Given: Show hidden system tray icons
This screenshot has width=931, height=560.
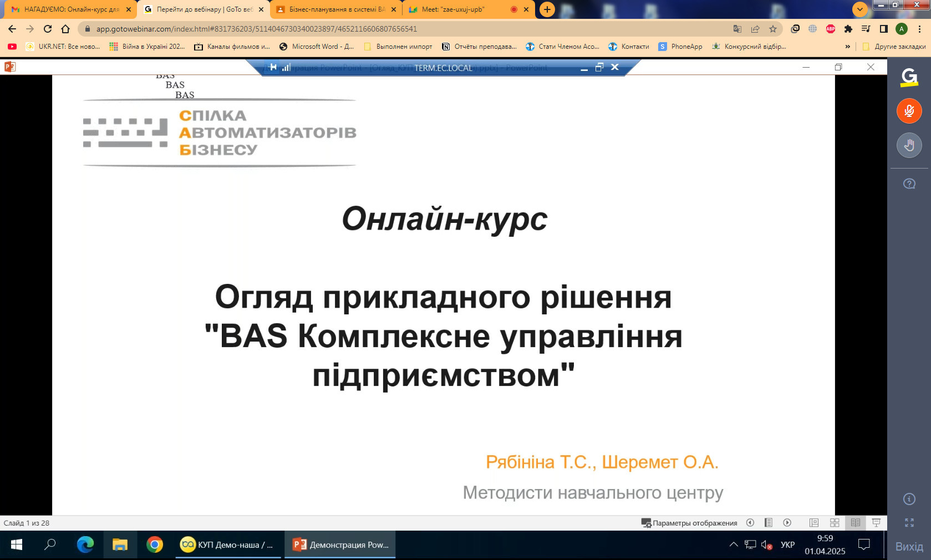Looking at the screenshot, I should (x=733, y=544).
